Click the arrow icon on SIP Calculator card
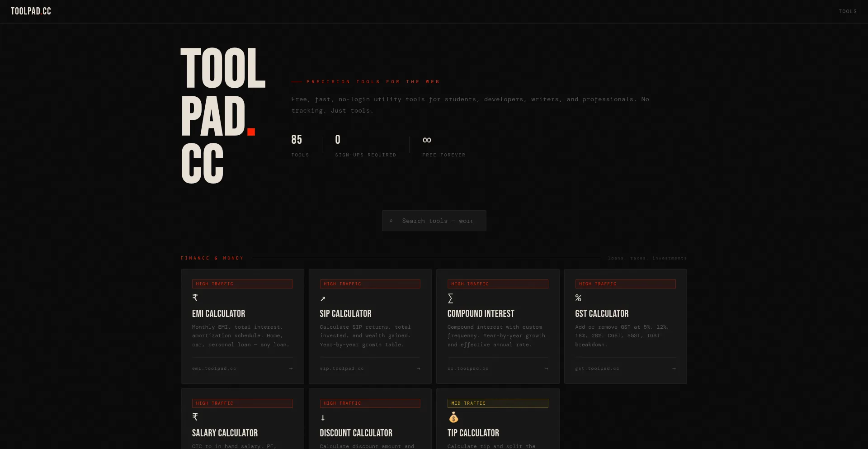This screenshot has width=868, height=449. click(323, 298)
